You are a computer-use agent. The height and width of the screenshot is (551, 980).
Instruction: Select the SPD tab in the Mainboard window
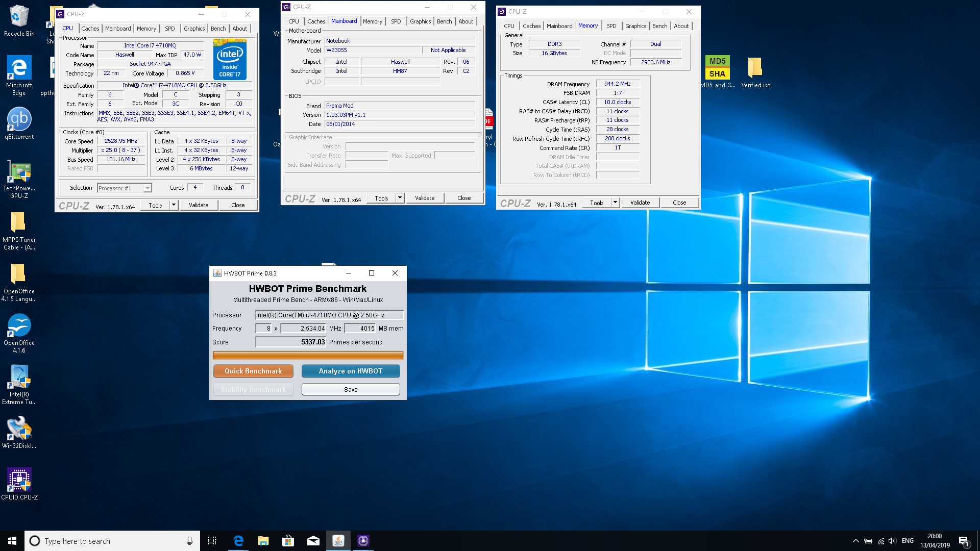point(396,21)
